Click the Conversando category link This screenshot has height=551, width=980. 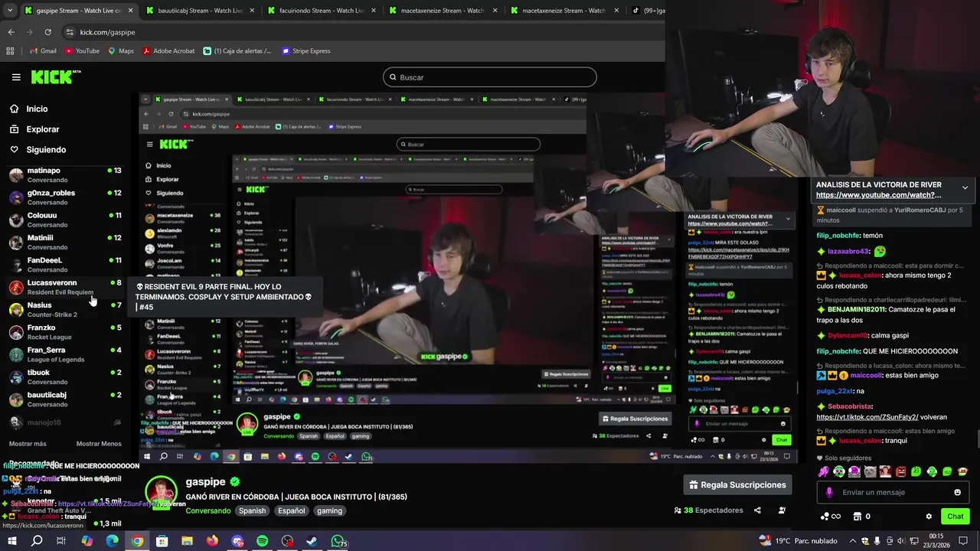click(208, 510)
